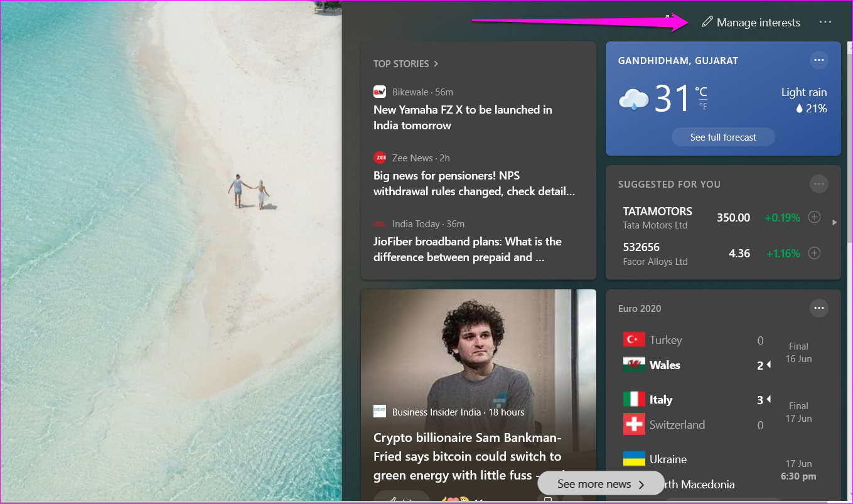853x504 pixels.
Task: Select the Zee News source icon
Action: 379,158
